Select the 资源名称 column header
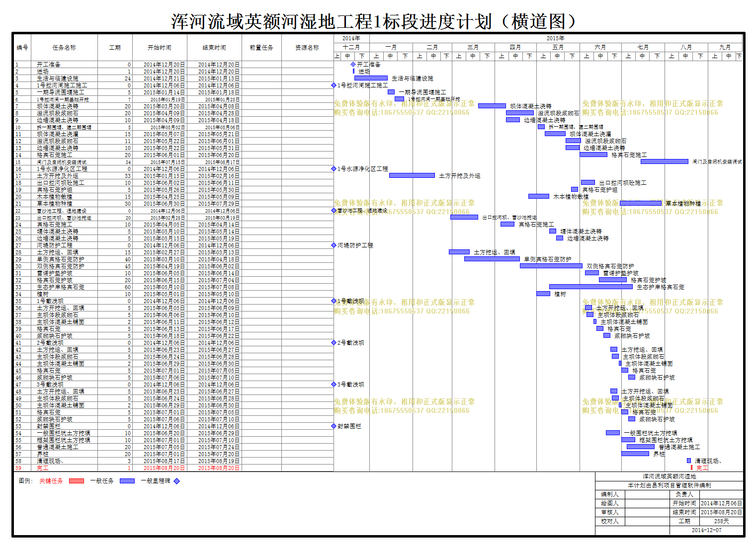Viewport: 756px width, 548px height. click(x=307, y=48)
